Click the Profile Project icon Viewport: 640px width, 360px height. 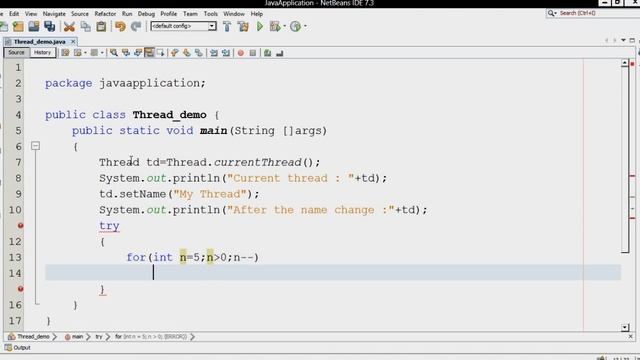tap(295, 27)
